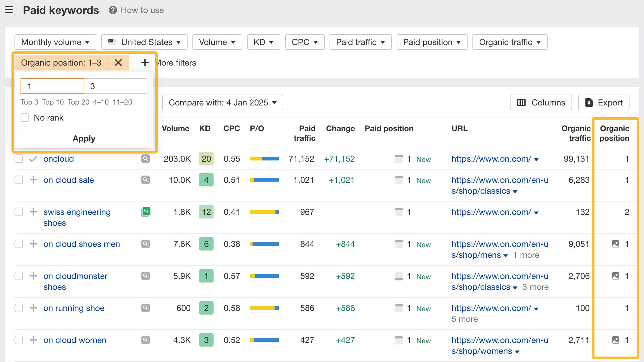644x362 pixels.
Task: Choose the Top 10 preset
Action: (53, 102)
